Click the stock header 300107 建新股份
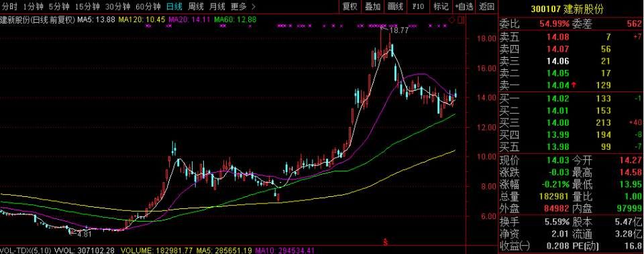The height and width of the screenshot is (254, 644). coord(567,9)
